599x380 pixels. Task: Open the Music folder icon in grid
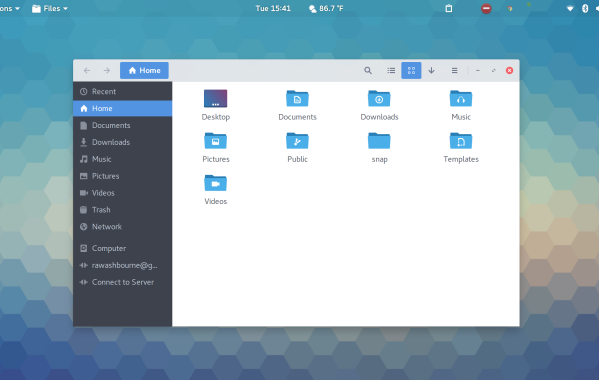pos(461,99)
